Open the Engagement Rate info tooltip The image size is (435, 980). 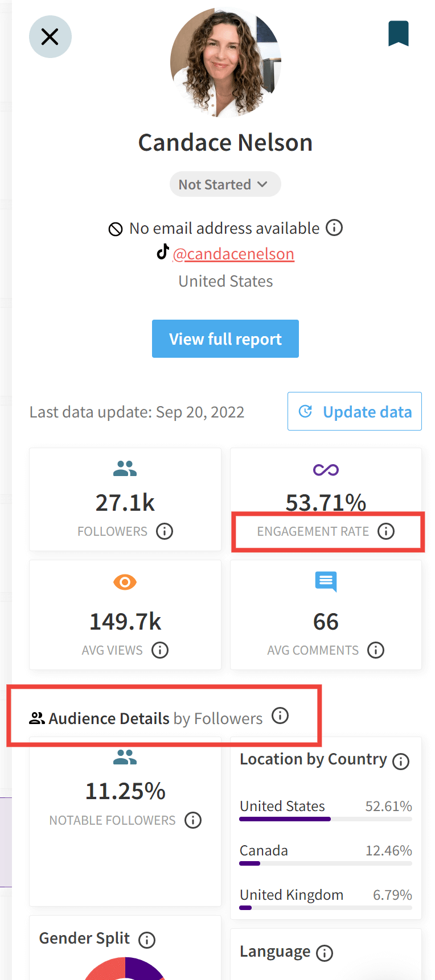pos(387,531)
